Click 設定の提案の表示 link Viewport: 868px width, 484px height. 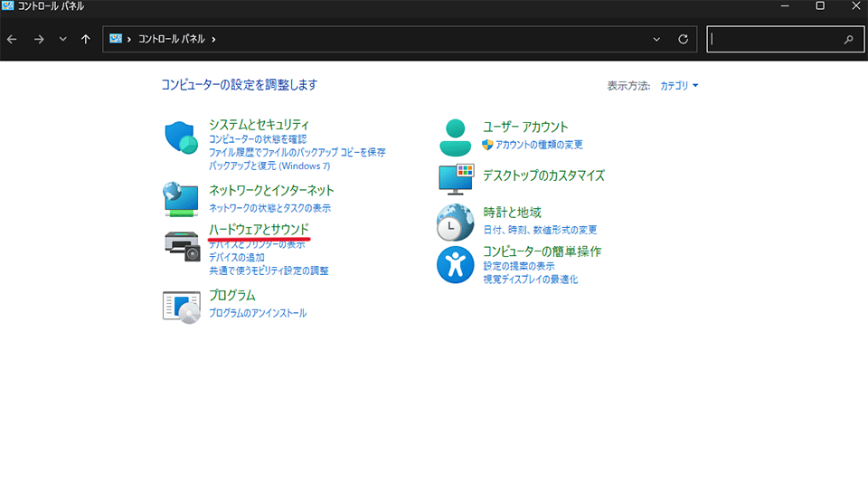coord(519,266)
